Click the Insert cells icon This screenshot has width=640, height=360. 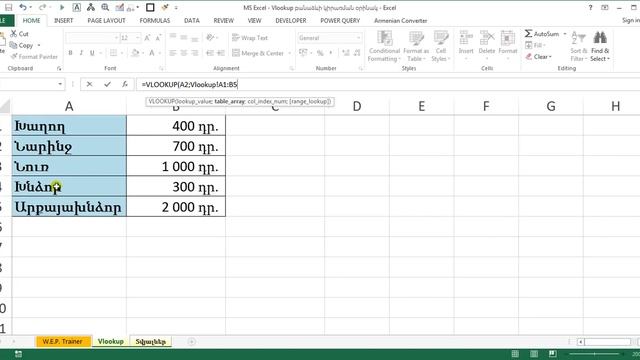(466, 38)
